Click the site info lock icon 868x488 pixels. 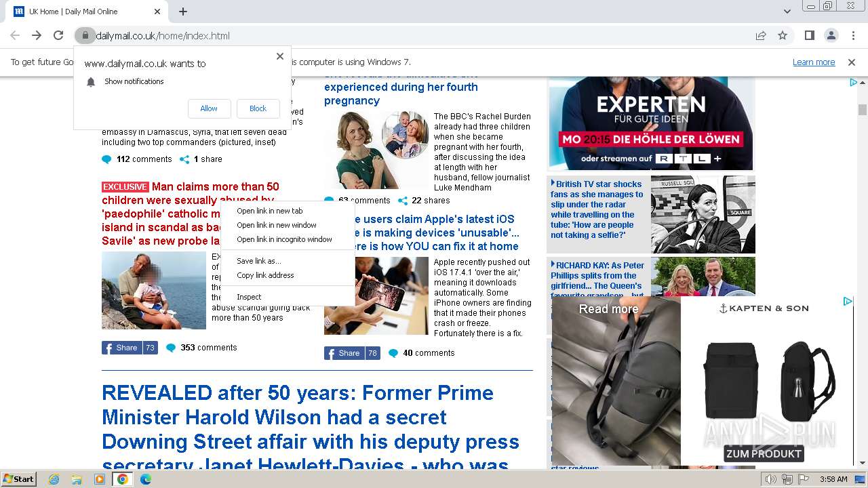pos(85,36)
